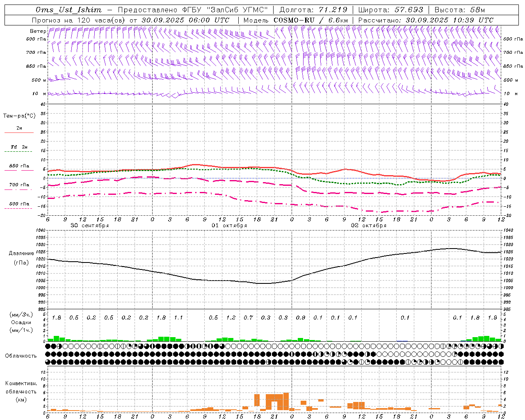This screenshot has width=525, height=420.
Task: Click the precipitation value 1.9
Action: 493,318
